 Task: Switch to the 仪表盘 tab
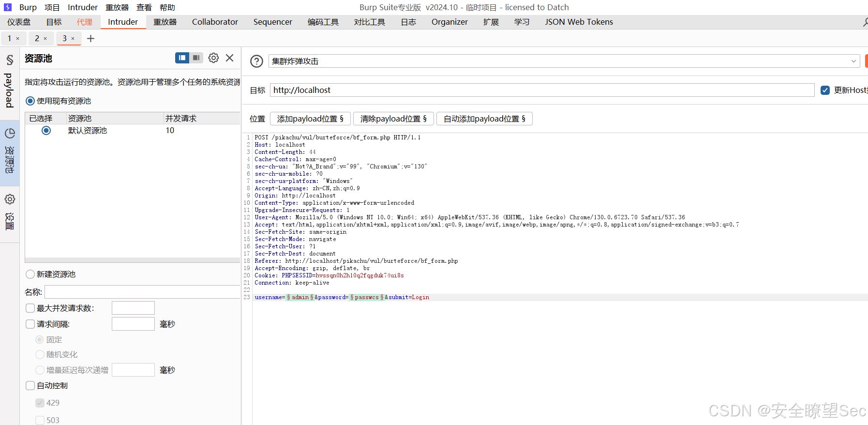pos(19,22)
